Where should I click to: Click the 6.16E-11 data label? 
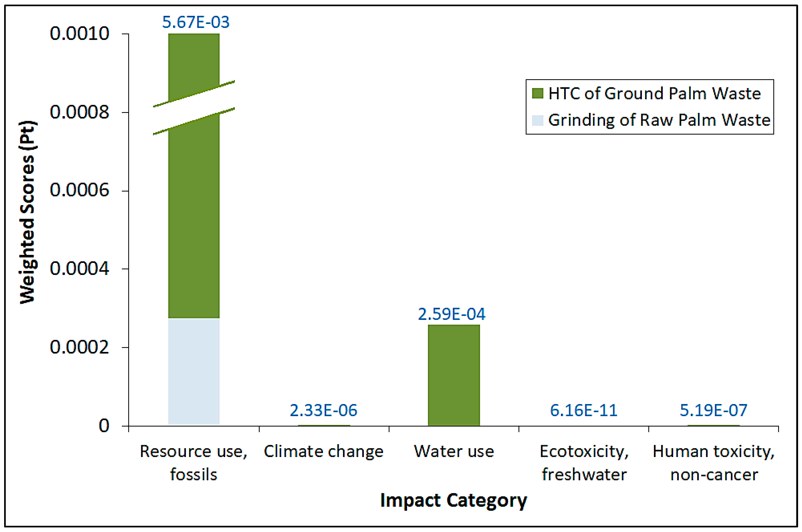(584, 411)
